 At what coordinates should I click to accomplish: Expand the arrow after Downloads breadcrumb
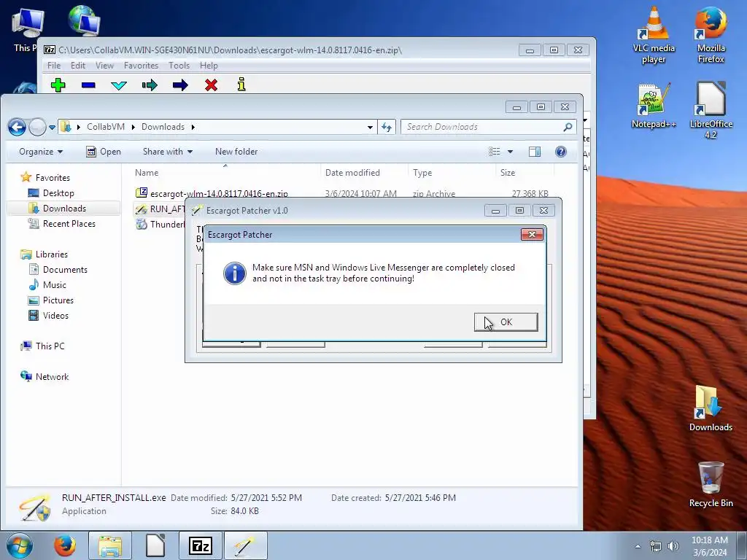193,127
